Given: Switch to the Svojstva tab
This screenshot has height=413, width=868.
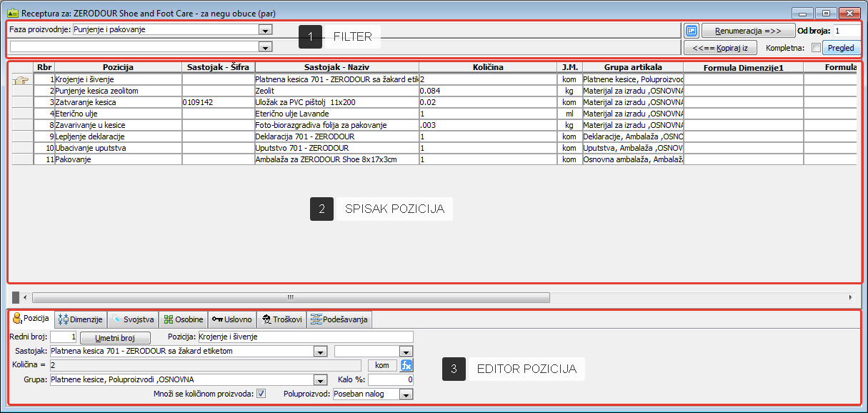Looking at the screenshot, I should click(133, 319).
